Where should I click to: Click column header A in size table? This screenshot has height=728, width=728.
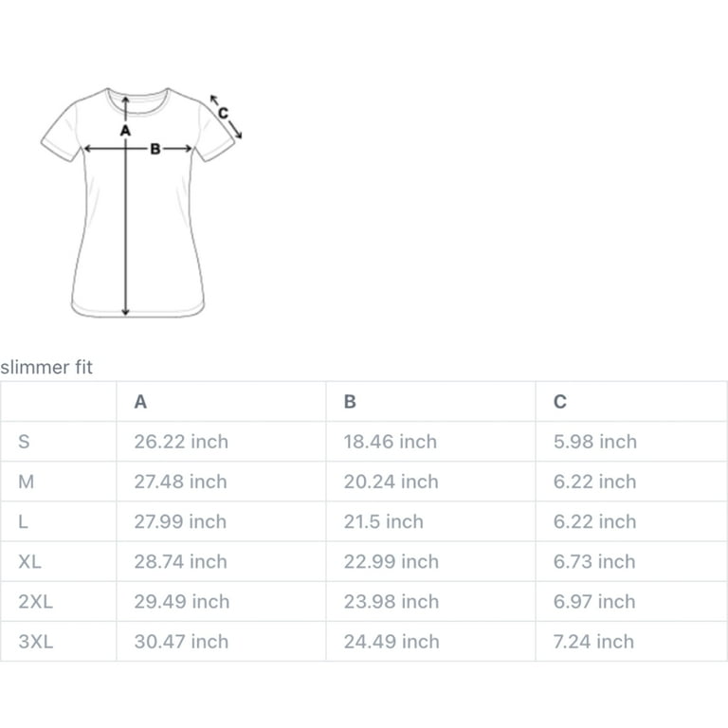140,402
